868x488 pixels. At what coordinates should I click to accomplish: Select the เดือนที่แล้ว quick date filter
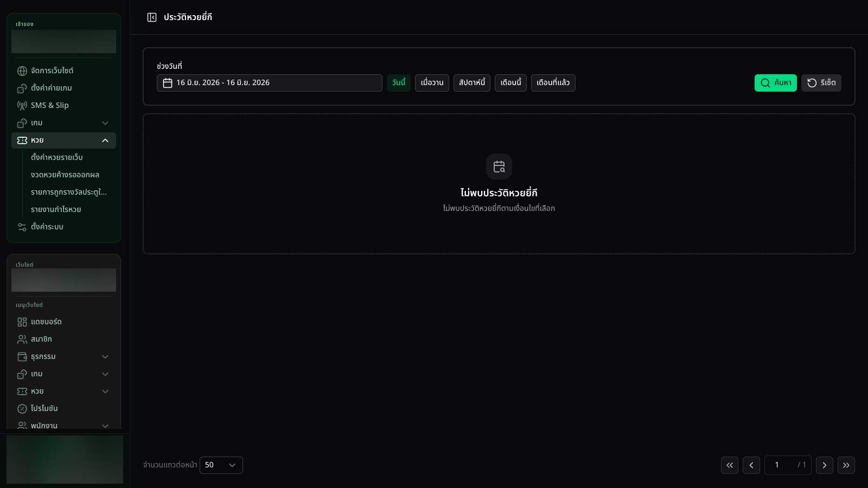tap(553, 83)
